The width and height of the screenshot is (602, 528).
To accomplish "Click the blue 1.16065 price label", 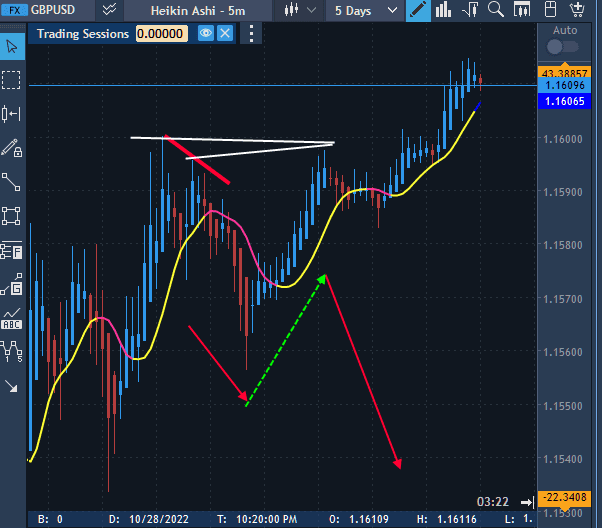I will pyautogui.click(x=564, y=101).
